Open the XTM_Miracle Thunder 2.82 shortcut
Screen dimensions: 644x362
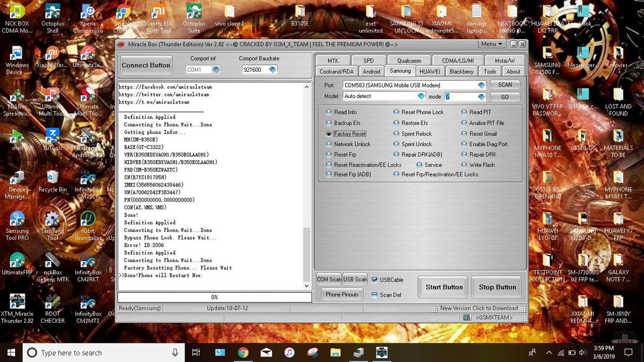(17, 309)
